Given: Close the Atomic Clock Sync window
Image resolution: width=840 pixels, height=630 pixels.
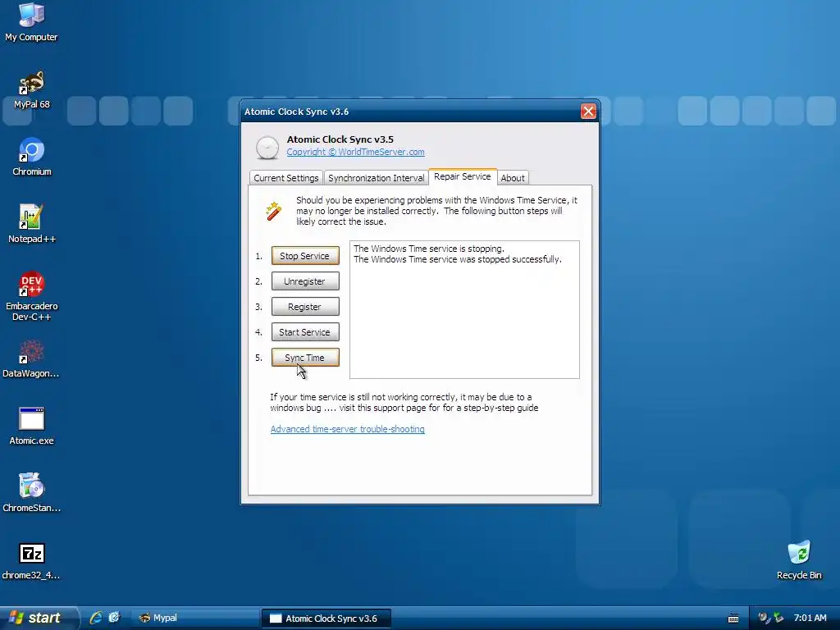Looking at the screenshot, I should pos(588,111).
